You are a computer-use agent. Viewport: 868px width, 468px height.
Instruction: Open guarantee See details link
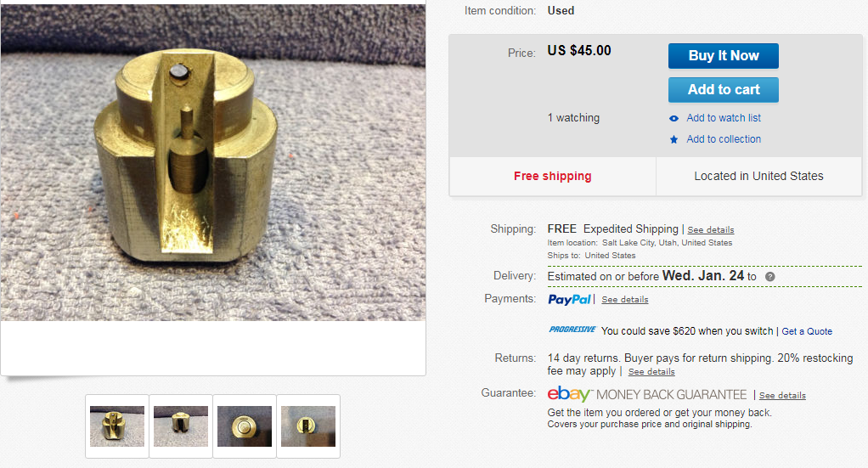click(782, 396)
